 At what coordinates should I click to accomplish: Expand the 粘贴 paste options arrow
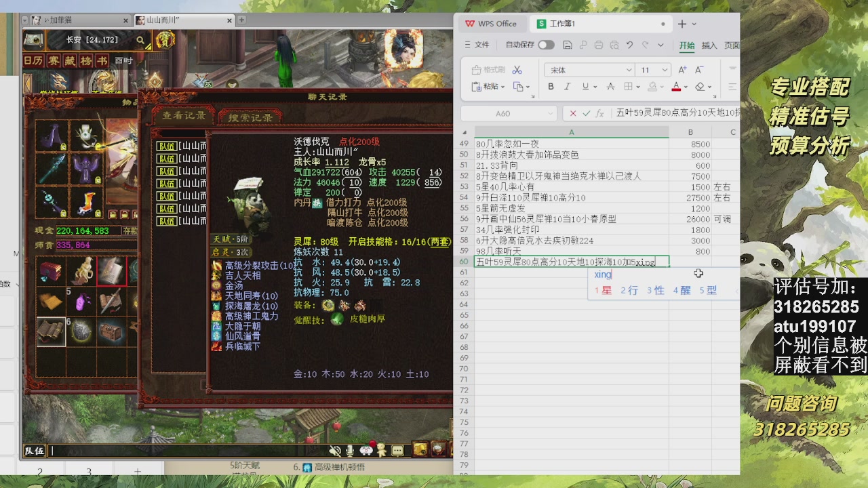[503, 87]
